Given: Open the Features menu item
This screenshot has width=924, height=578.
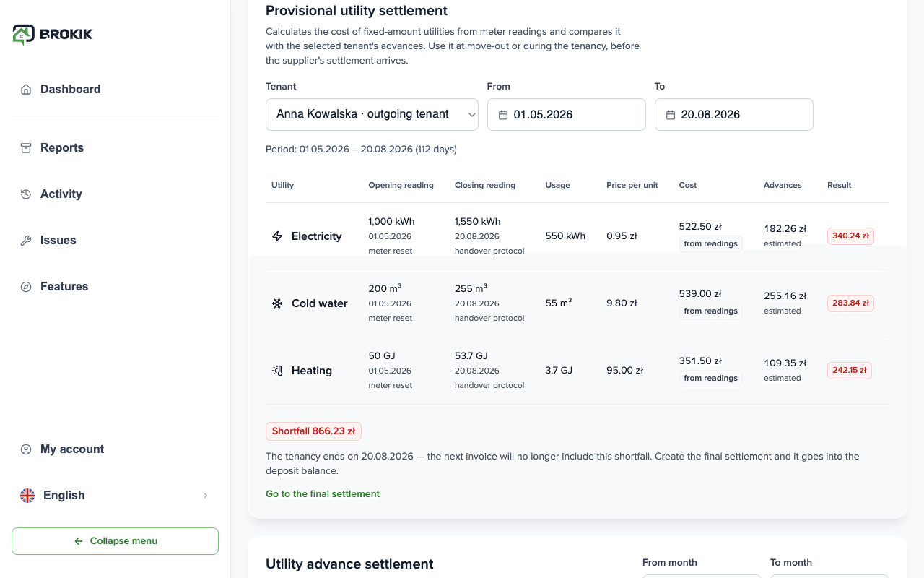Looking at the screenshot, I should (115, 287).
